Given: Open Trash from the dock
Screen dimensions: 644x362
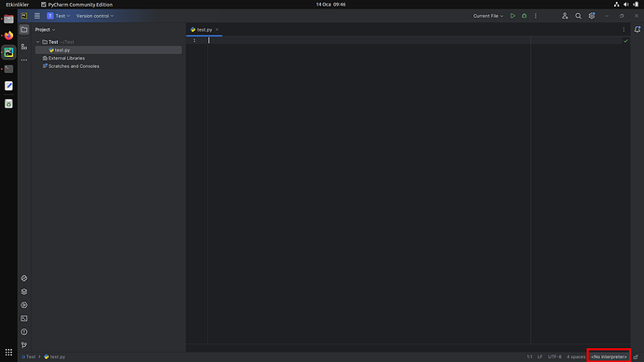Looking at the screenshot, I should [8, 104].
